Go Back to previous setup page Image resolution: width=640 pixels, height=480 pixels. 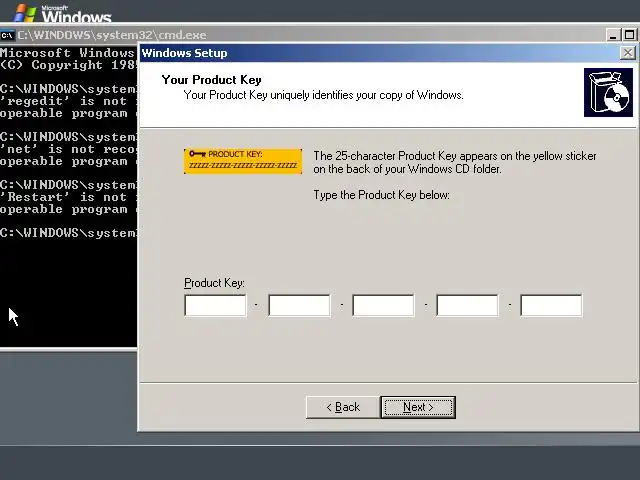(343, 407)
